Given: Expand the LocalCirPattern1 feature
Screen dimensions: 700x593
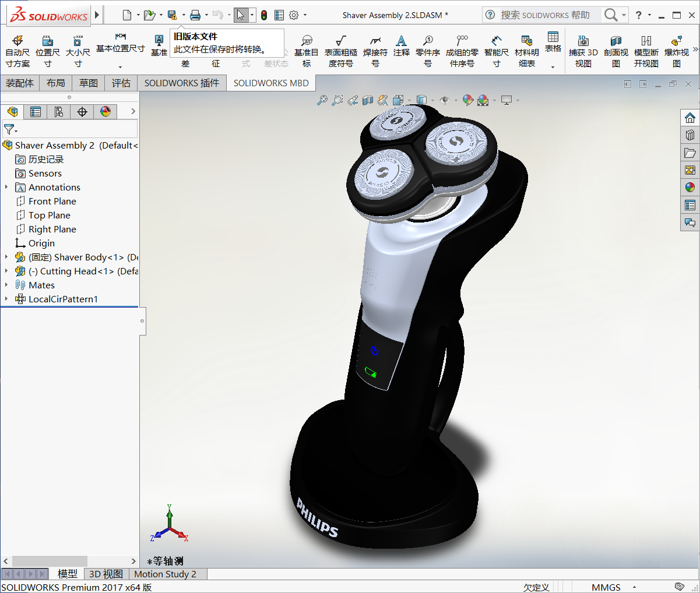Looking at the screenshot, I should (x=6, y=299).
